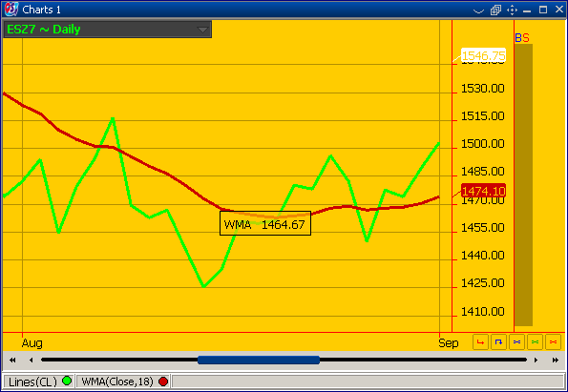Viewport: 568px width, 392px height.
Task: Click the blue loop arrow icon
Action: 498,342
